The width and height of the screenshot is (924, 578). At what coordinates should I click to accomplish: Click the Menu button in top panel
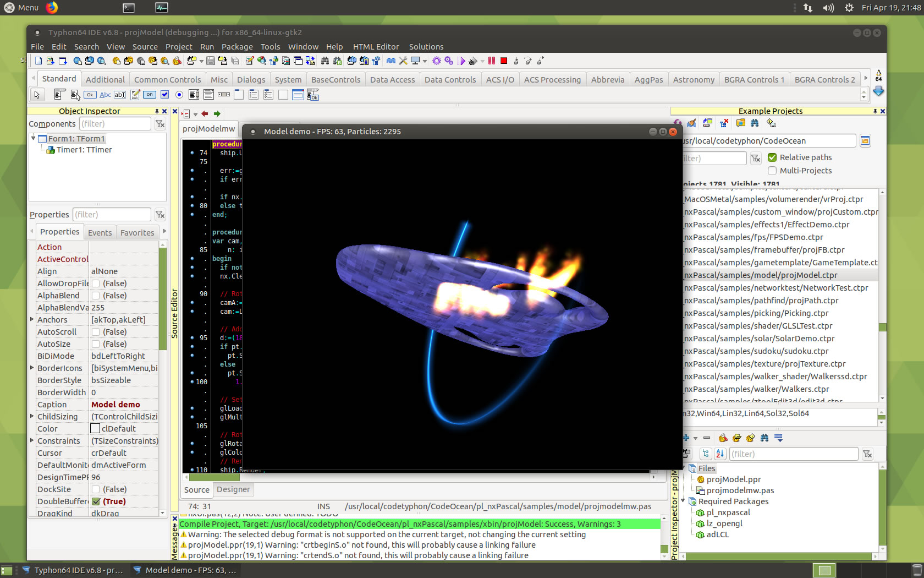pos(21,8)
